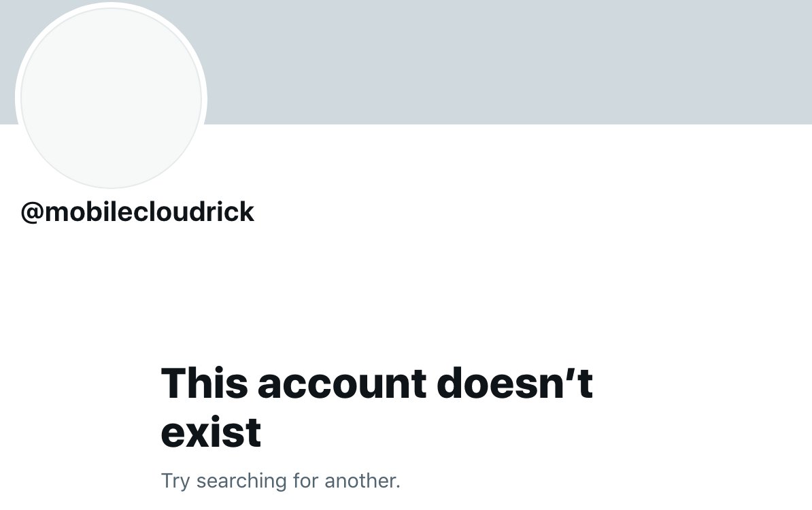Image resolution: width=812 pixels, height=510 pixels.
Task: Click the word "searching" in the subtext
Action: click(241, 481)
